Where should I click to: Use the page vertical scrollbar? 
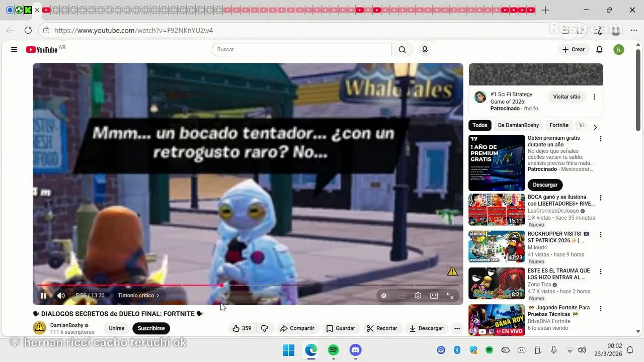point(638,90)
